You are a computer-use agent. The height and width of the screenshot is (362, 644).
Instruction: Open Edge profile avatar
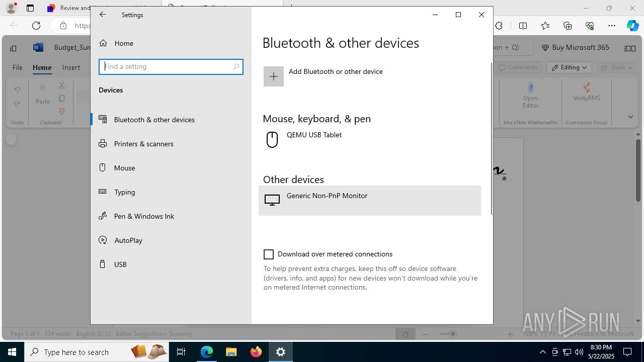(x=11, y=8)
